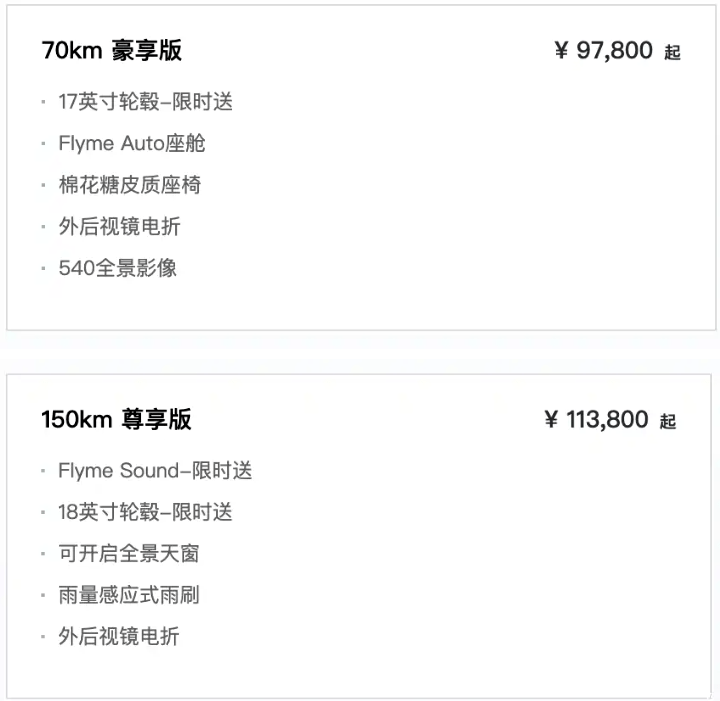Click the ¥ symbol before 113,800
The image size is (720, 701).
click(x=550, y=420)
